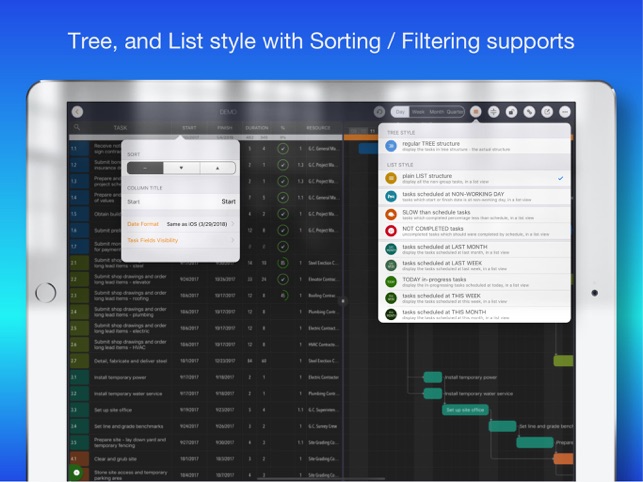
Task: Click the 'Install temporary power' Gantt bar
Action: (433, 377)
